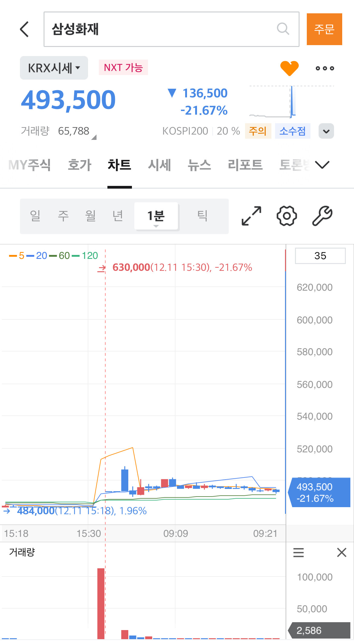Viewport: 354px width, 644px height.
Task: Tap the -21.67% change rate text
Action: (204, 111)
